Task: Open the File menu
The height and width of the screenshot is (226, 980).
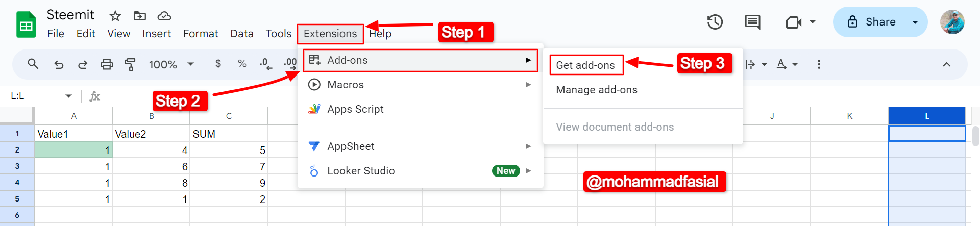Action: 56,34
